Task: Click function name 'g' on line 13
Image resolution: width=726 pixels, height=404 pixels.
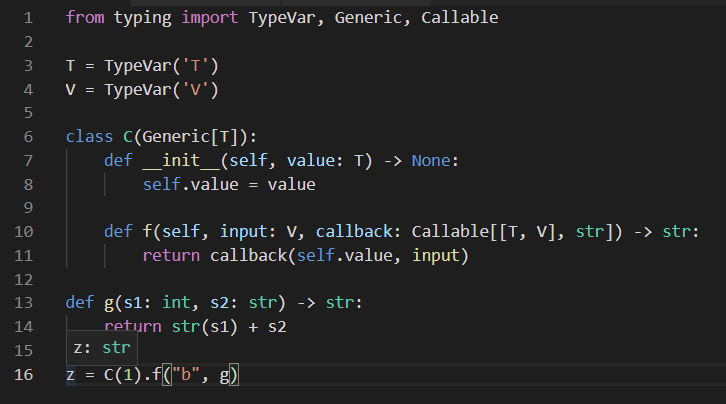Action: [x=109, y=303]
